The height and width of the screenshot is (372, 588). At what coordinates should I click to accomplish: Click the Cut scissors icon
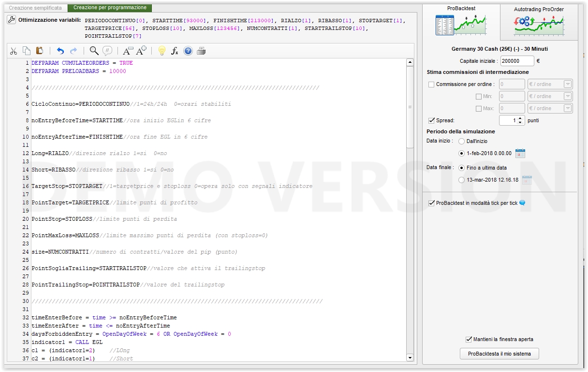14,51
